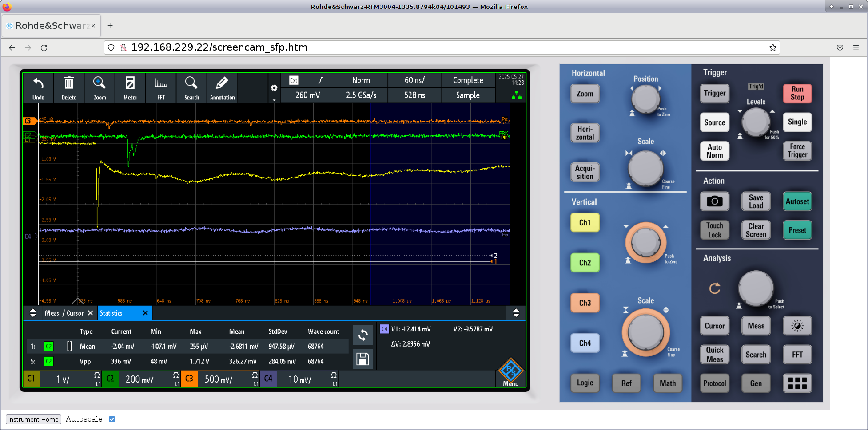The width and height of the screenshot is (868, 430).
Task: Close the Statistics tab
Action: [145, 313]
